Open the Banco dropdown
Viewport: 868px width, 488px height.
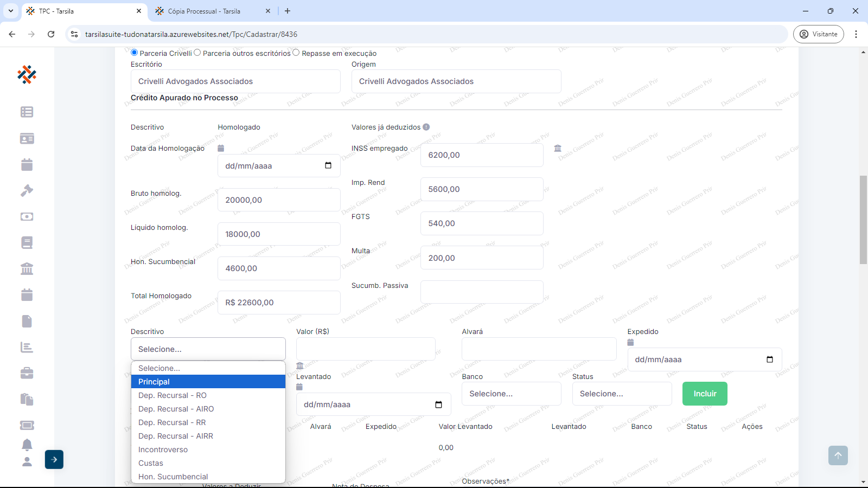(511, 394)
